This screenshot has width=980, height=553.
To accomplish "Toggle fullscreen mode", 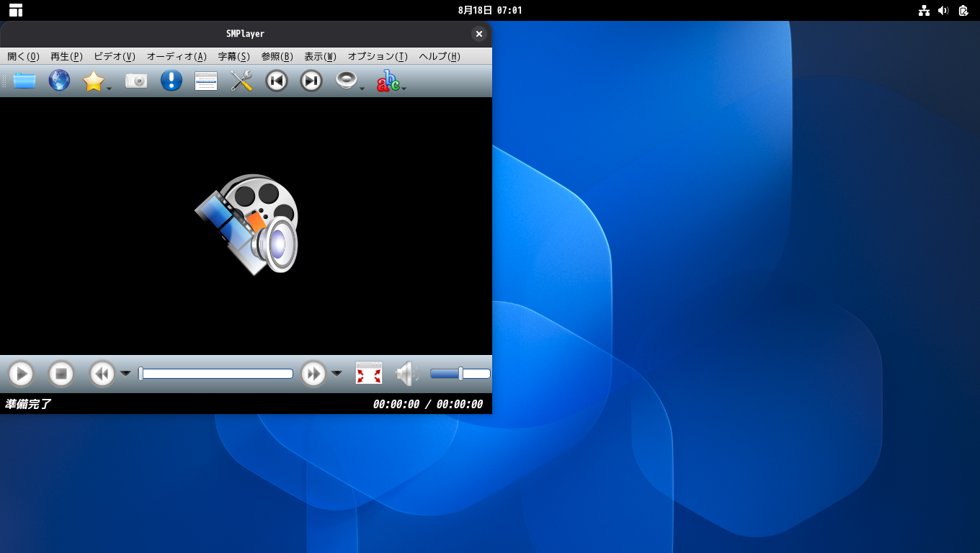I will (x=369, y=374).
